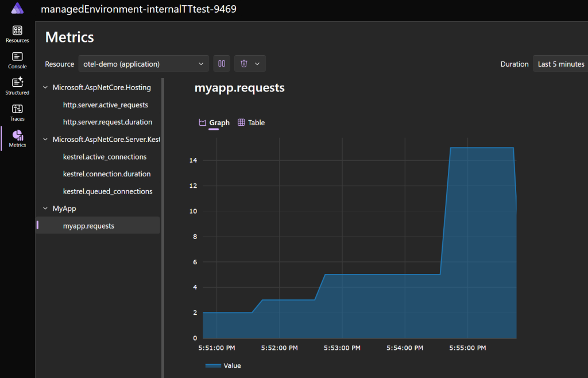The image size is (588, 378).
Task: Select the Metrics sidebar icon
Action: point(17,138)
